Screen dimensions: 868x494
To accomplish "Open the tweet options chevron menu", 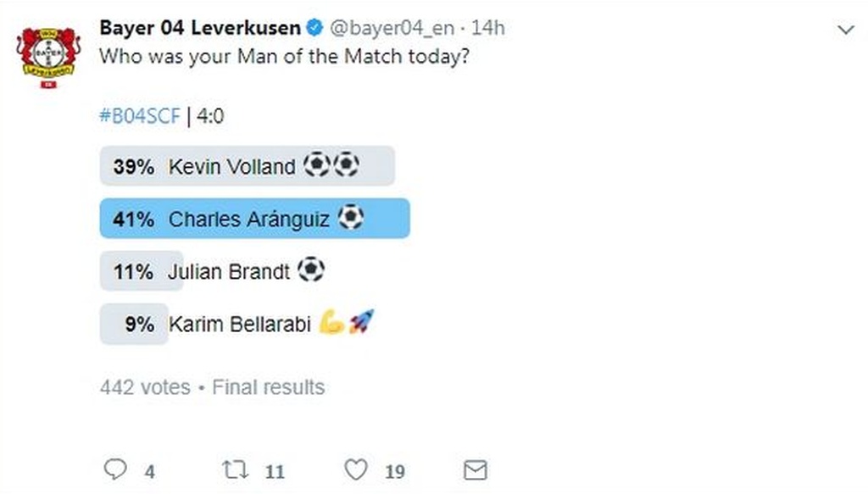I will coord(844,31).
